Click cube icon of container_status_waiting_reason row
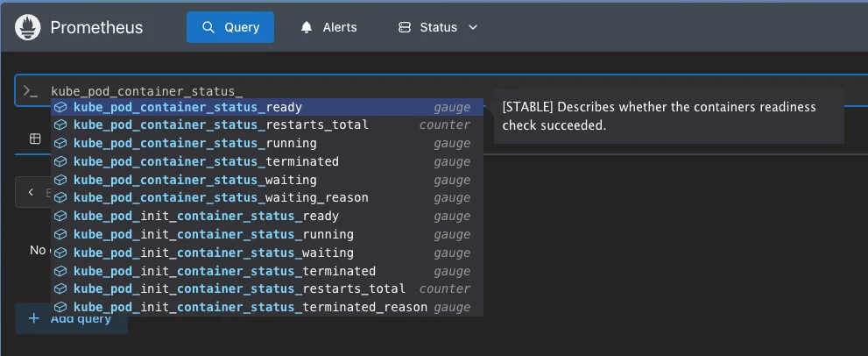The image size is (868, 356). pyautogui.click(x=60, y=197)
